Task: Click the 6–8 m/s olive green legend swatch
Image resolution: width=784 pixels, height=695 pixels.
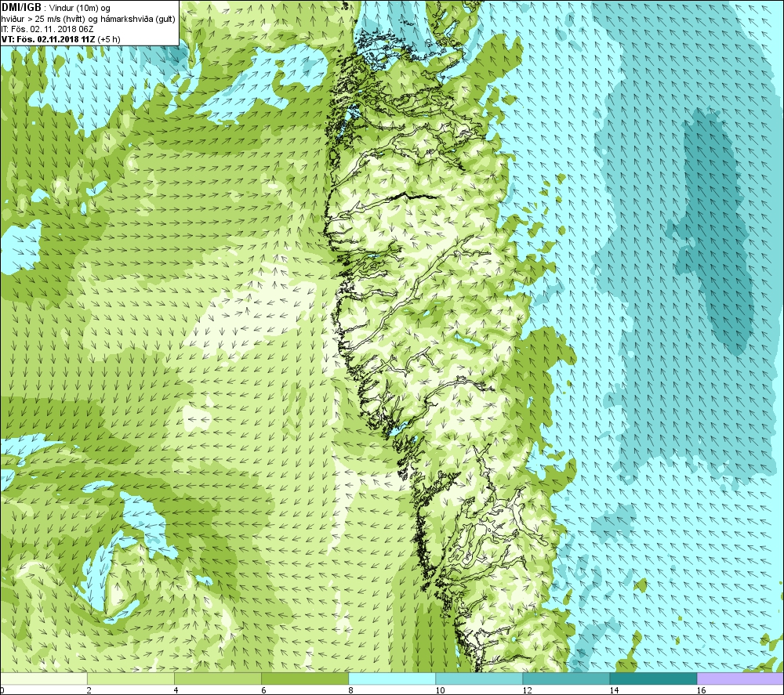Action: click(x=304, y=679)
